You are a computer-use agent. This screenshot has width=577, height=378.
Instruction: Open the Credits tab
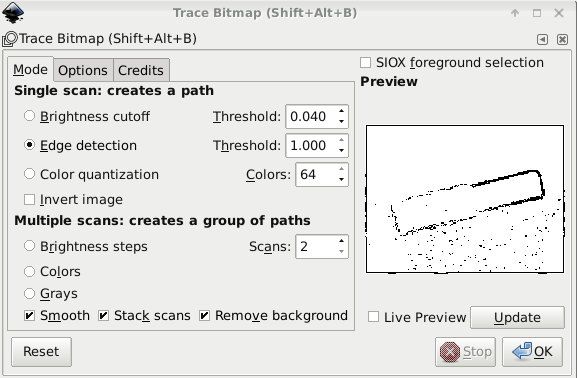click(x=141, y=70)
